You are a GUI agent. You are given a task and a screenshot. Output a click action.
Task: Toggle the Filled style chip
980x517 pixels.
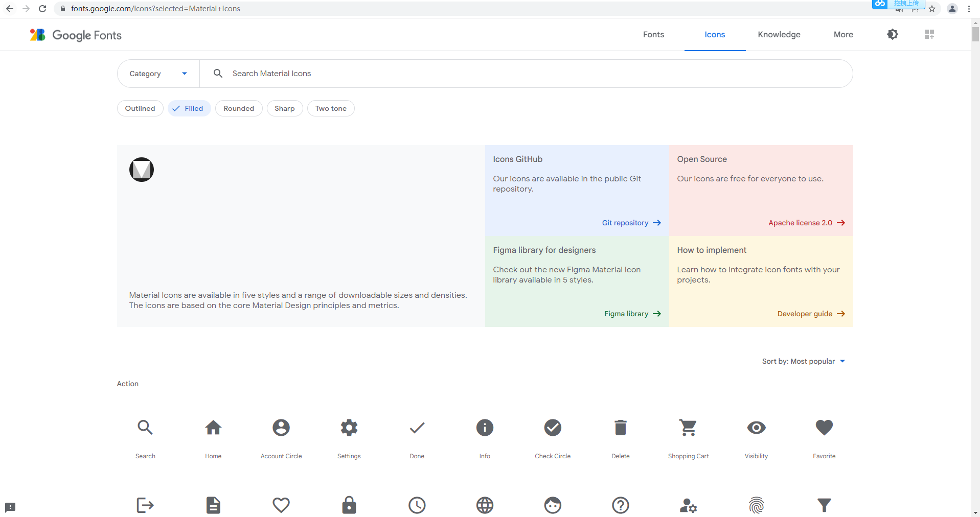189,108
